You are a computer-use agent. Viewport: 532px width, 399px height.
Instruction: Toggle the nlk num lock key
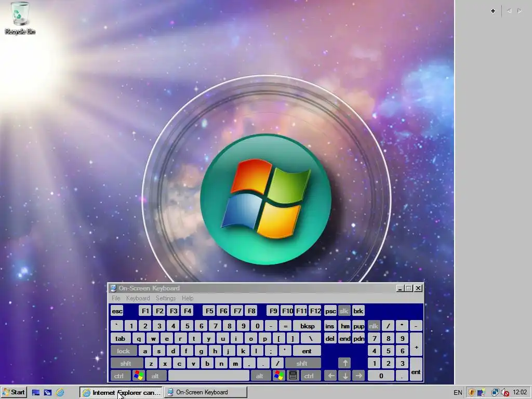[374, 326]
